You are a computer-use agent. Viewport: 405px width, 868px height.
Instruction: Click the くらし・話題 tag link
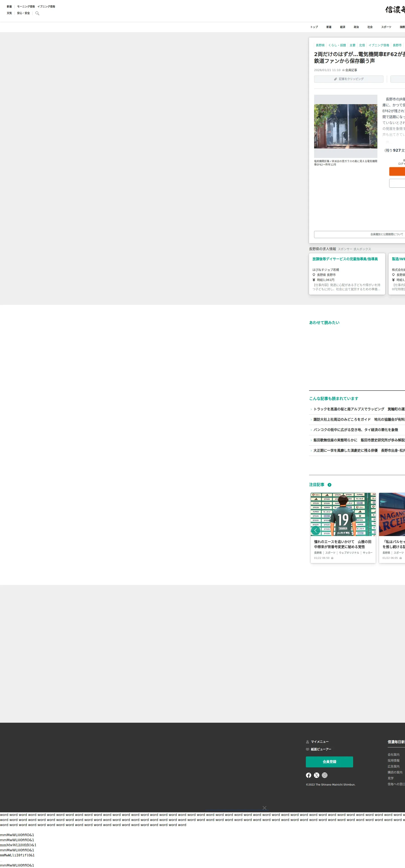[x=337, y=45]
